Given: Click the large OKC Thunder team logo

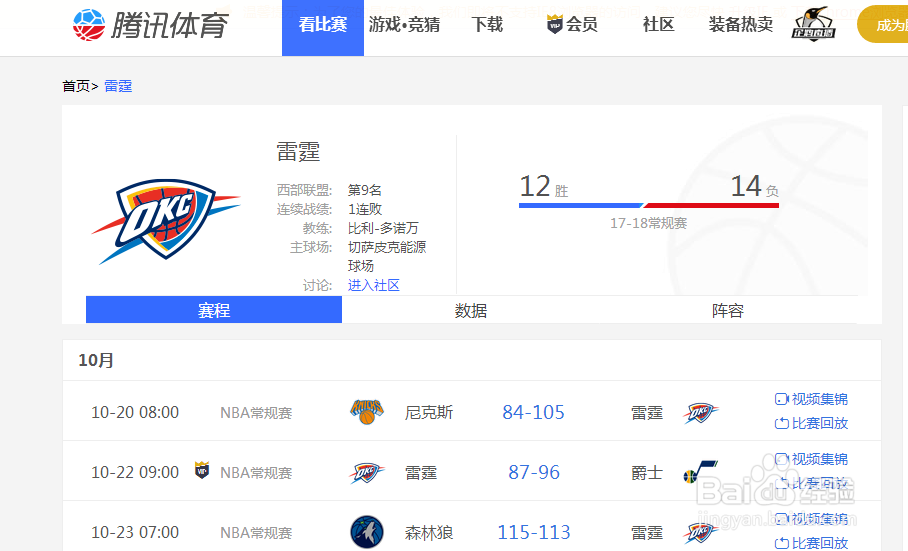Looking at the screenshot, I should pyautogui.click(x=166, y=221).
